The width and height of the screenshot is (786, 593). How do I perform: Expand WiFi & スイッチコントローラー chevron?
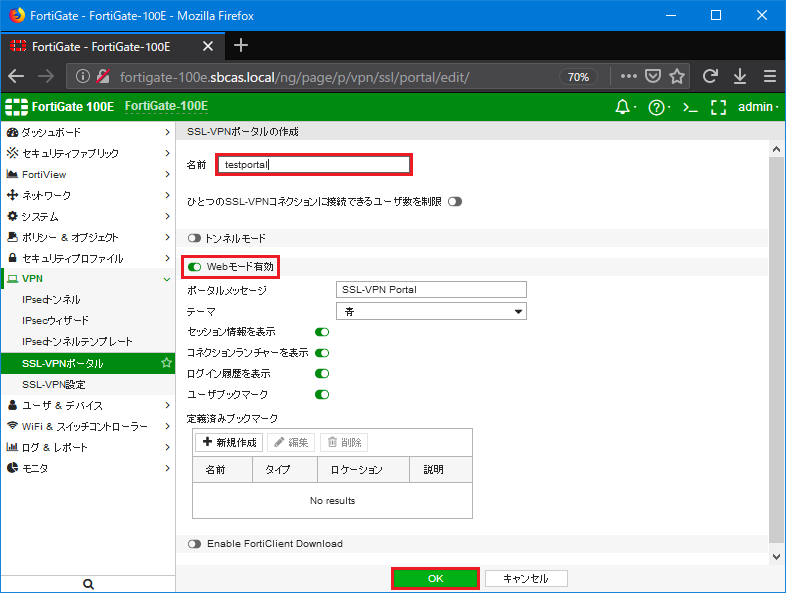pyautogui.click(x=167, y=426)
